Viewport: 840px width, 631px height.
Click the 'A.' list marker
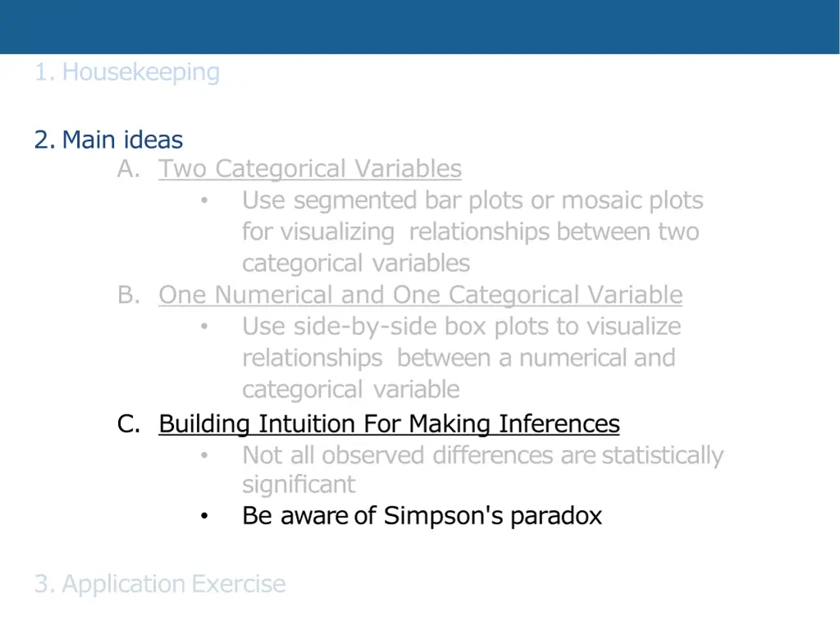click(x=129, y=169)
